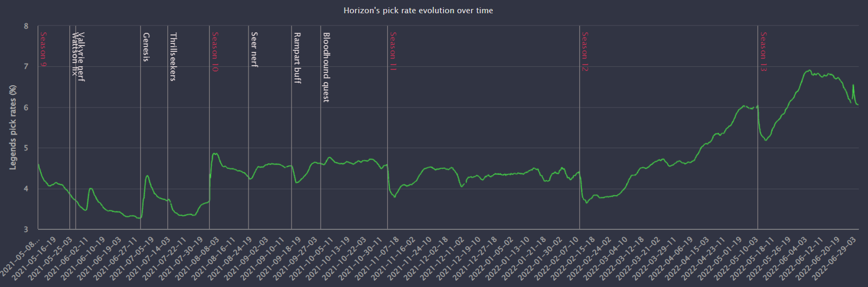Click the Season 10 marker label
This screenshot has width=868, height=287.
pos(215,51)
